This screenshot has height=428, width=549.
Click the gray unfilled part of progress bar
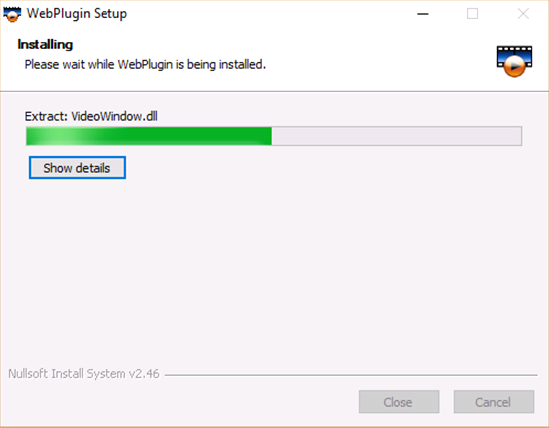point(397,136)
